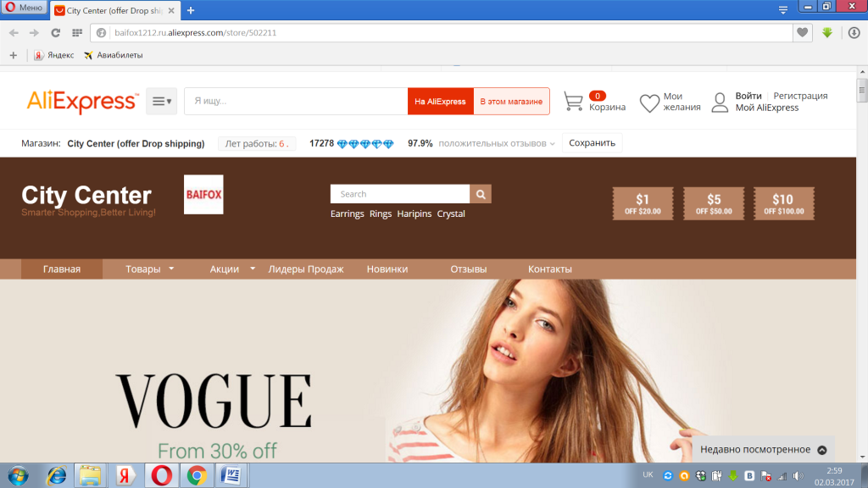
Task: Open the Яндекс bookmark
Action: tap(53, 55)
